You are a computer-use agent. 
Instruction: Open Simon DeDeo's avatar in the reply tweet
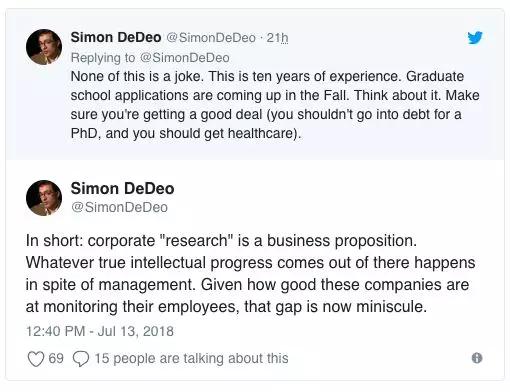coord(44,47)
